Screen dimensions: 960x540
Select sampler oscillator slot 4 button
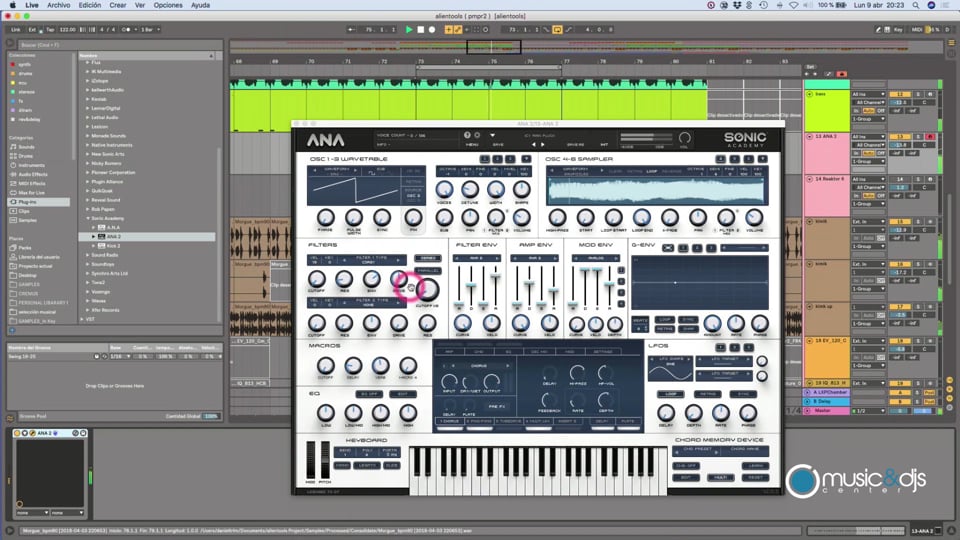point(721,159)
